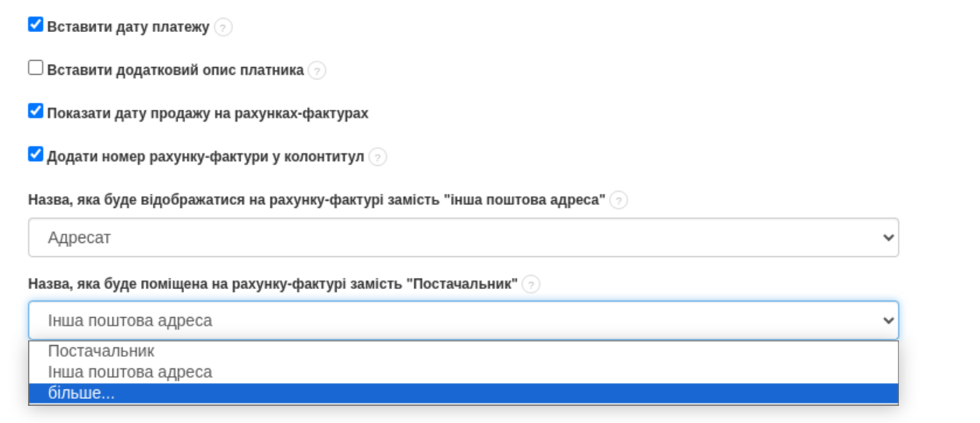
Task: Choose 'Постачальник' option from the list
Action: click(101, 351)
